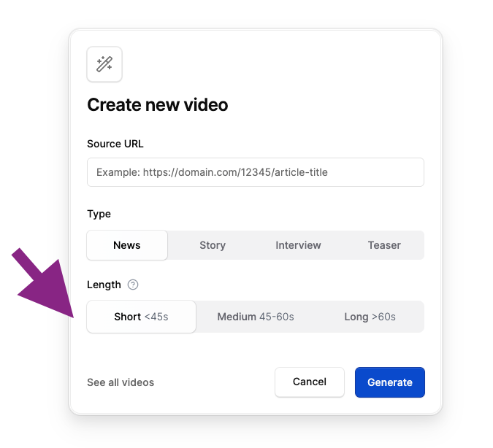Choose Medium 45-60s length

tap(256, 317)
